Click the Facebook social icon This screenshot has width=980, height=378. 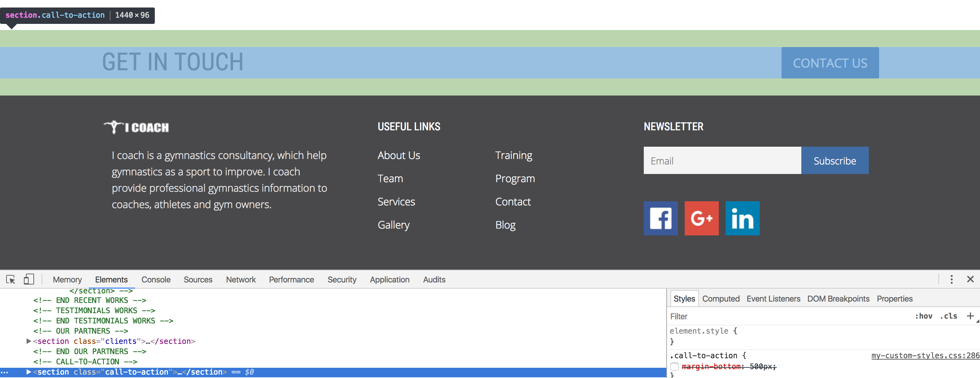click(660, 218)
